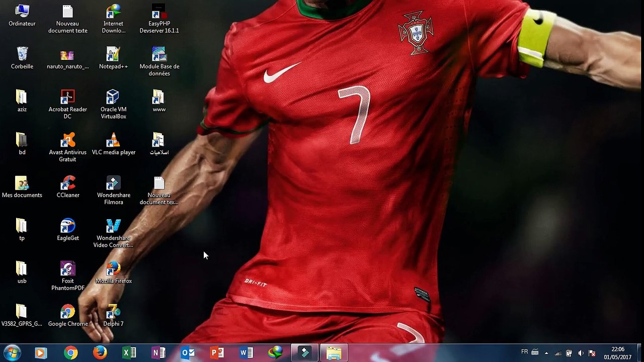Launch Google Chrome from the taskbar

[70, 353]
